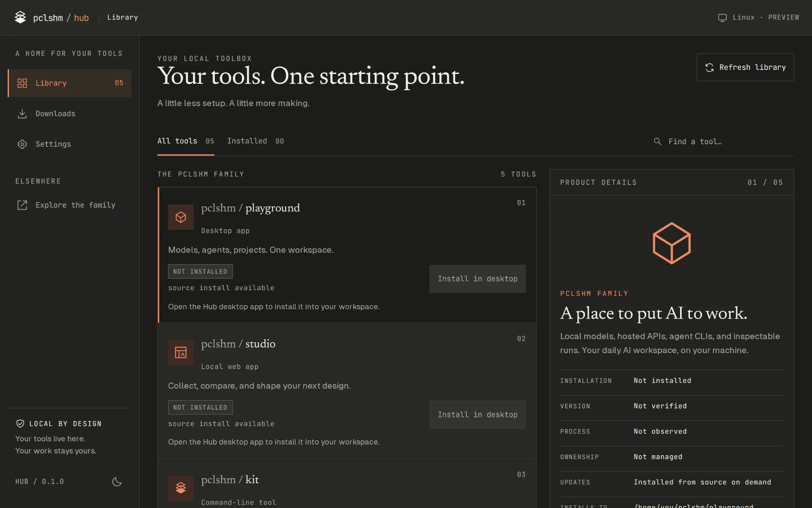Open the pclshm / kit card title
The width and height of the screenshot is (812, 508).
(230, 480)
